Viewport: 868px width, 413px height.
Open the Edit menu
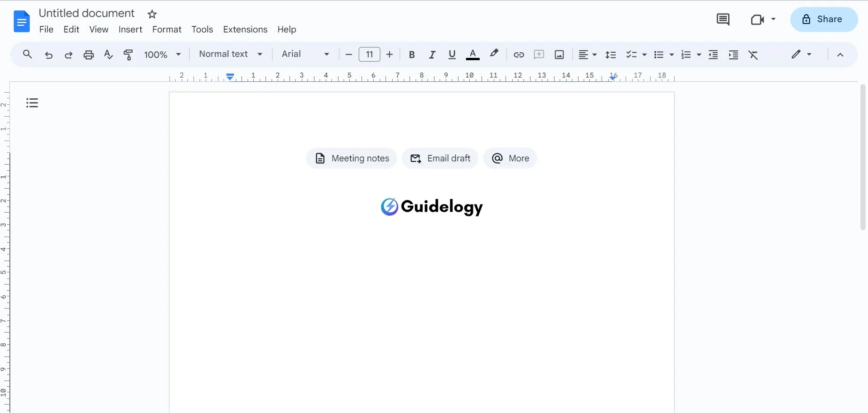pos(71,29)
